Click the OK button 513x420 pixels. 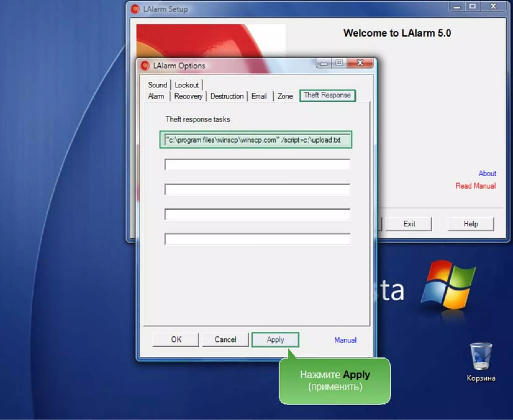tap(176, 339)
